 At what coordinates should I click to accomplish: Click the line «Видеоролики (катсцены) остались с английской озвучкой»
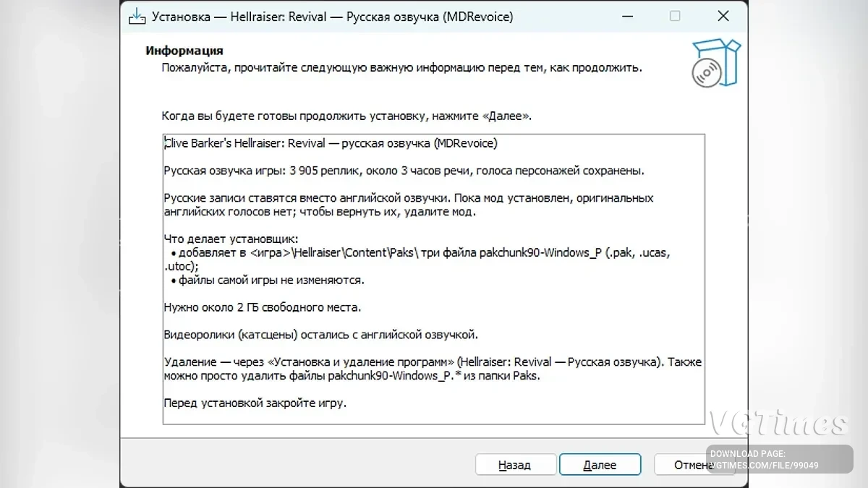(321, 335)
